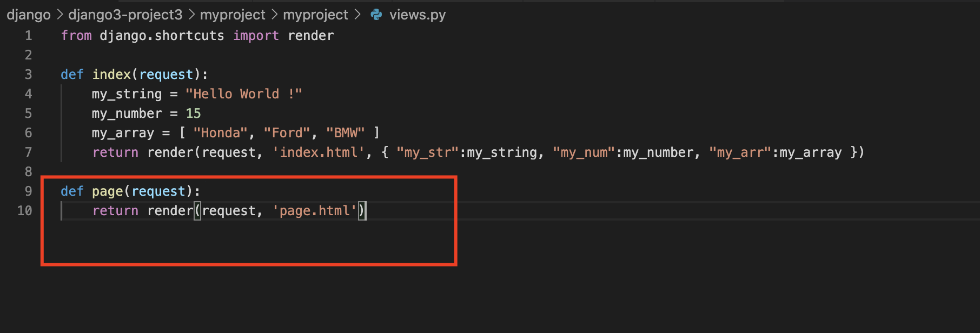Click line number 10 in the gutter
This screenshot has height=333, width=980.
coord(25,211)
